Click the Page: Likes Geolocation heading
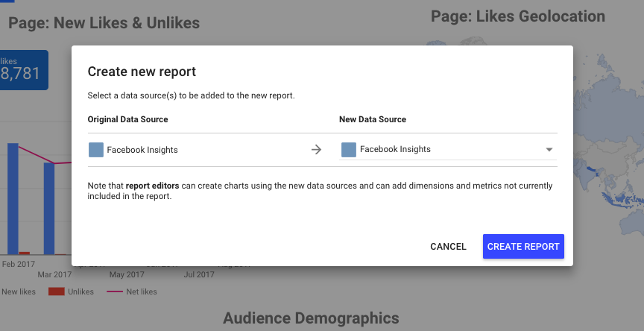644x331 pixels. point(518,16)
